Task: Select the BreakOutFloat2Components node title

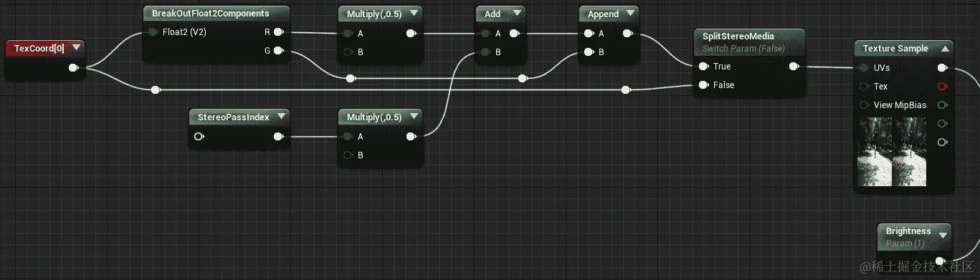Action: click(210, 13)
